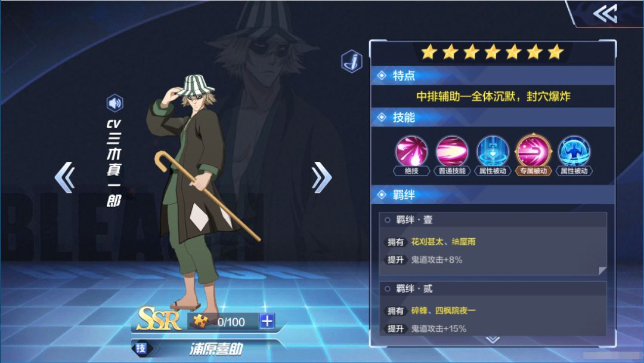This screenshot has width=644, height=363.
Task: Add fragments with the plus button
Action: [267, 321]
